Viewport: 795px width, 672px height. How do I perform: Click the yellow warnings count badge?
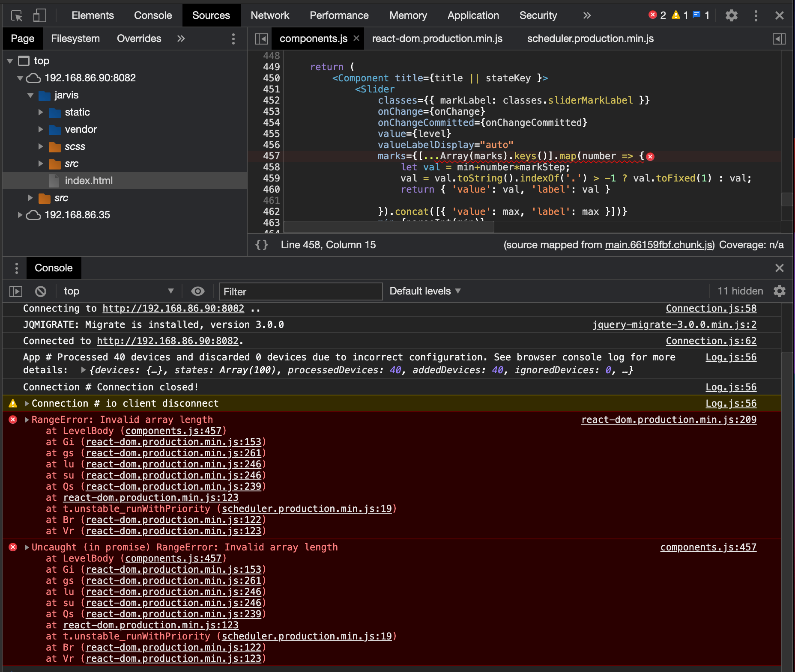(x=680, y=15)
